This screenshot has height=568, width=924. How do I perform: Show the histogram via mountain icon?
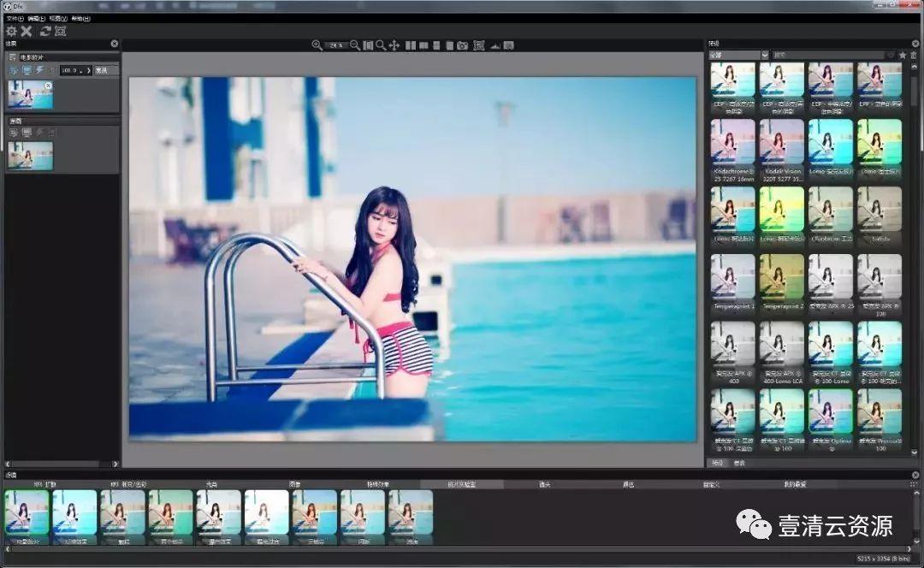tap(495, 45)
